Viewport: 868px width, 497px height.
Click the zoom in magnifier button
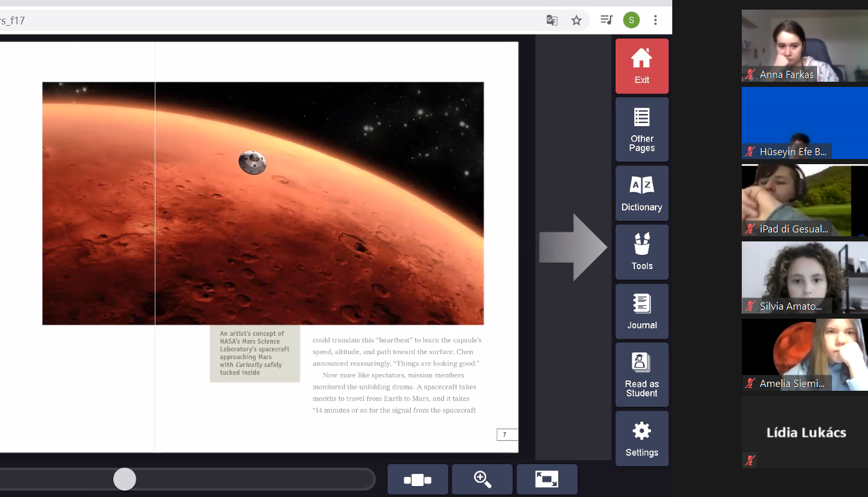pyautogui.click(x=482, y=480)
